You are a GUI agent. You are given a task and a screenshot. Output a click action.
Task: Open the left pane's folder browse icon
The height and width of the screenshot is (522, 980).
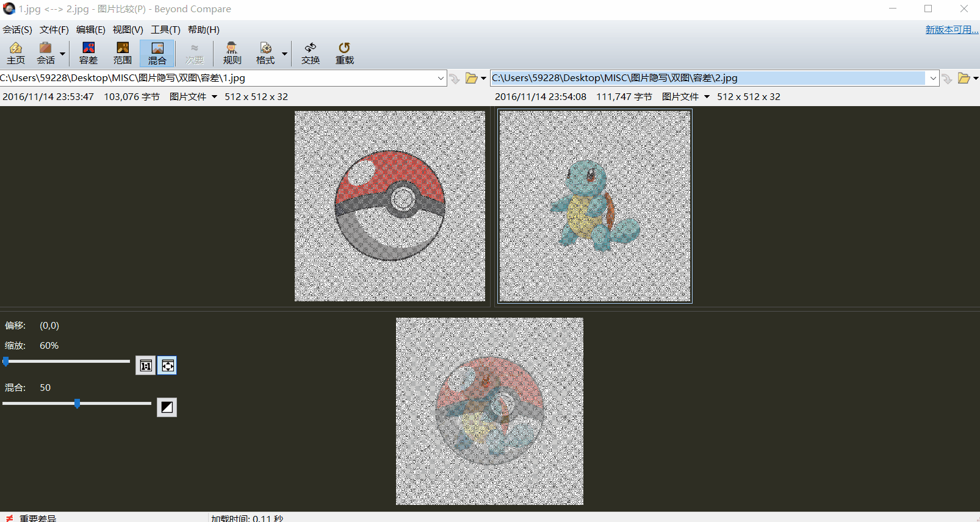(471, 78)
